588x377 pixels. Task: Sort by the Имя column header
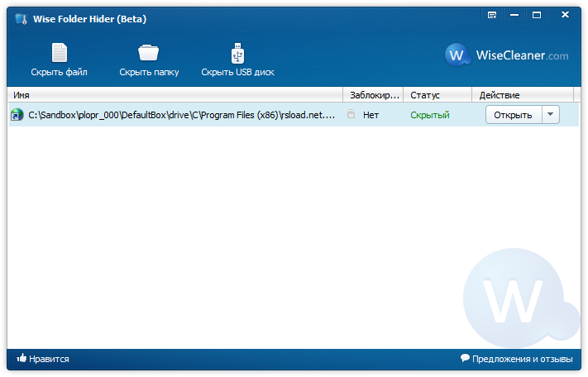[x=174, y=95]
